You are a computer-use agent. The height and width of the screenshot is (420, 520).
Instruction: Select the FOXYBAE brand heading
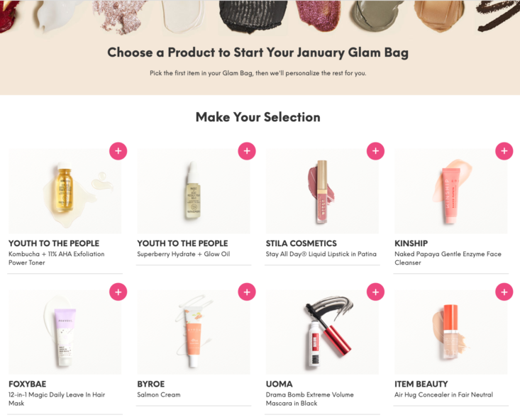point(27,384)
